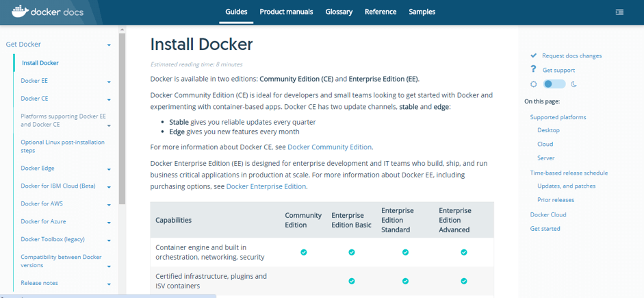The width and height of the screenshot is (644, 298).
Task: Toggle the day/night theme switch
Action: pyautogui.click(x=554, y=84)
